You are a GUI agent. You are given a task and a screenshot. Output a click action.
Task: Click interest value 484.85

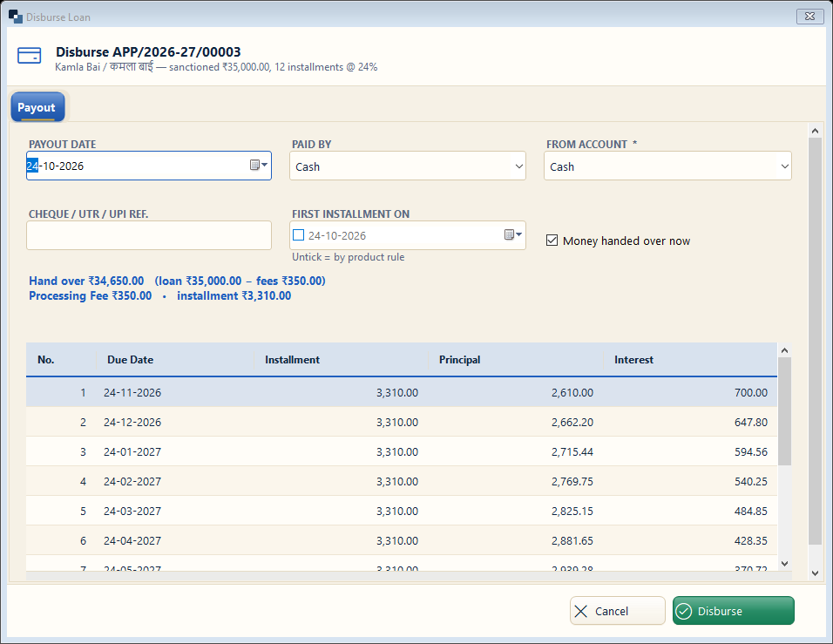(x=750, y=512)
